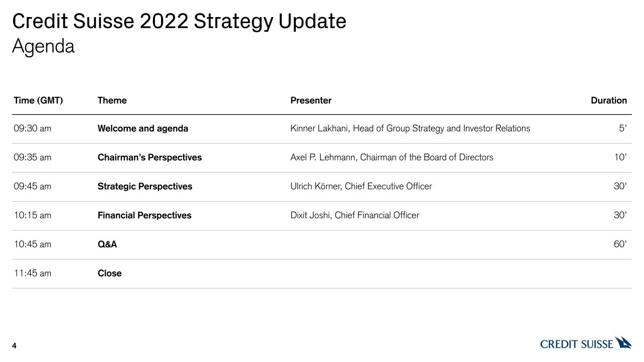
Task: Click the Presenter column header
Action: point(311,101)
